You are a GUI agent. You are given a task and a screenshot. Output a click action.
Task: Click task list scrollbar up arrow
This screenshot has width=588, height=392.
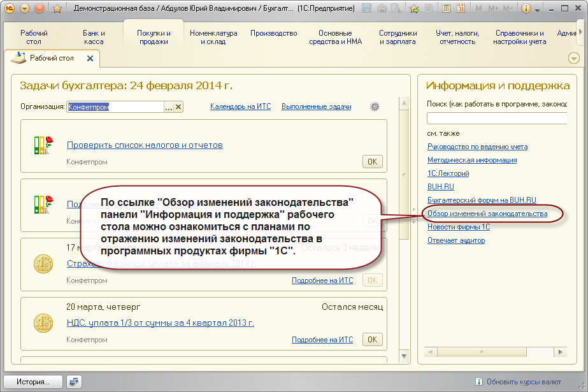[404, 103]
